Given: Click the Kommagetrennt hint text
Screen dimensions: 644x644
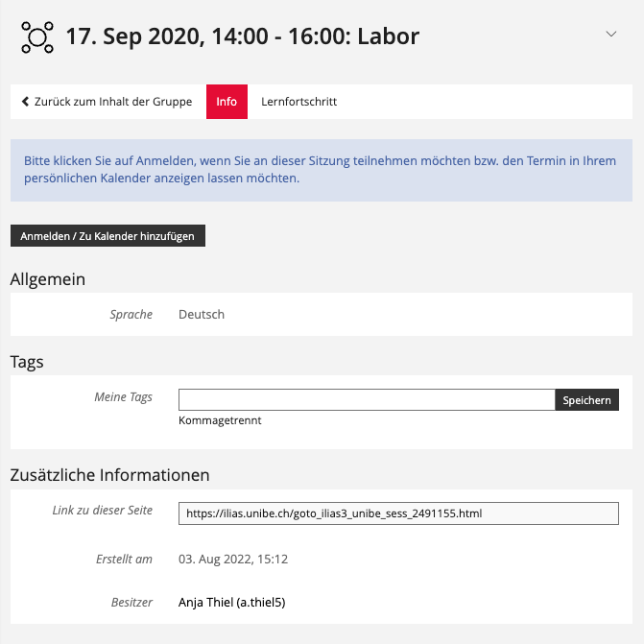Looking at the screenshot, I should click(220, 420).
